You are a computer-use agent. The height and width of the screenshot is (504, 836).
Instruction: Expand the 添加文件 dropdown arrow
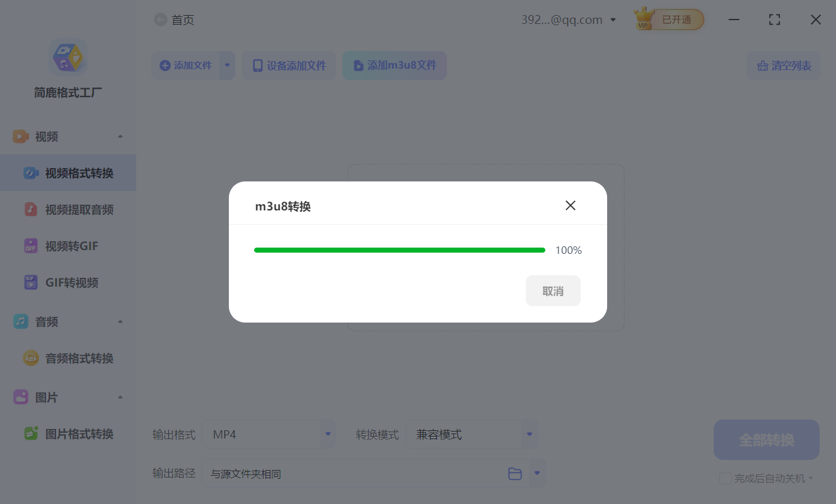pos(228,66)
